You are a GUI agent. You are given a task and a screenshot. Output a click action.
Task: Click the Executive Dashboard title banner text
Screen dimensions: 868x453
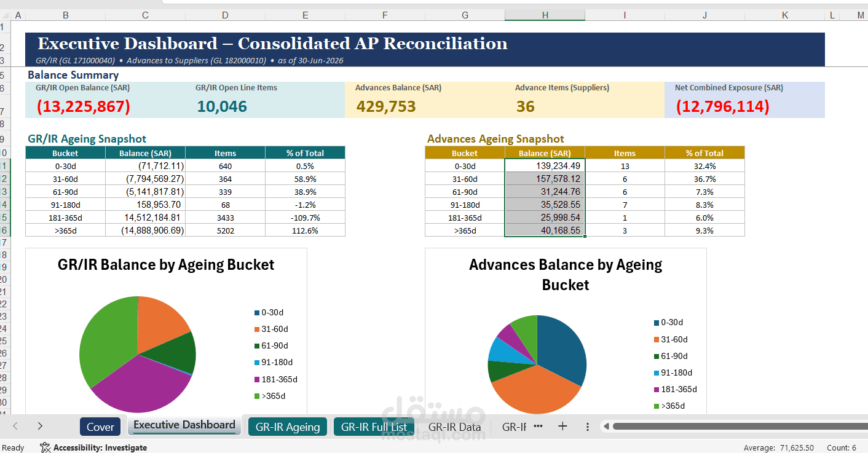(x=272, y=44)
